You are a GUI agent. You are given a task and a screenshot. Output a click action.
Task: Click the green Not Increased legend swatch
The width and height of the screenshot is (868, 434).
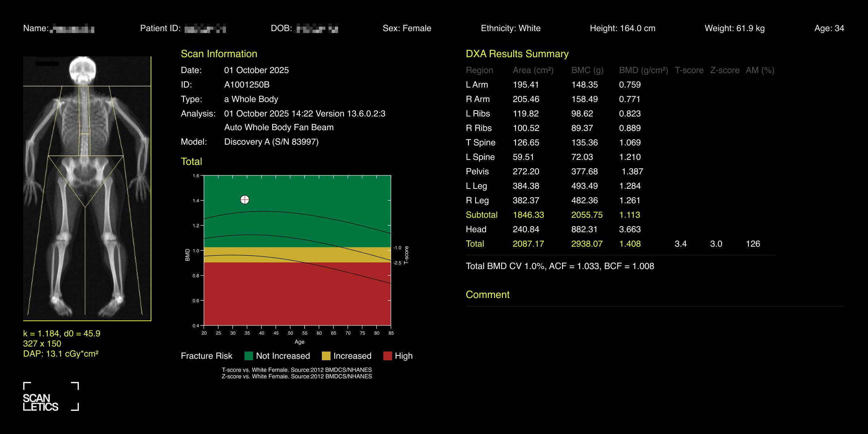point(248,356)
